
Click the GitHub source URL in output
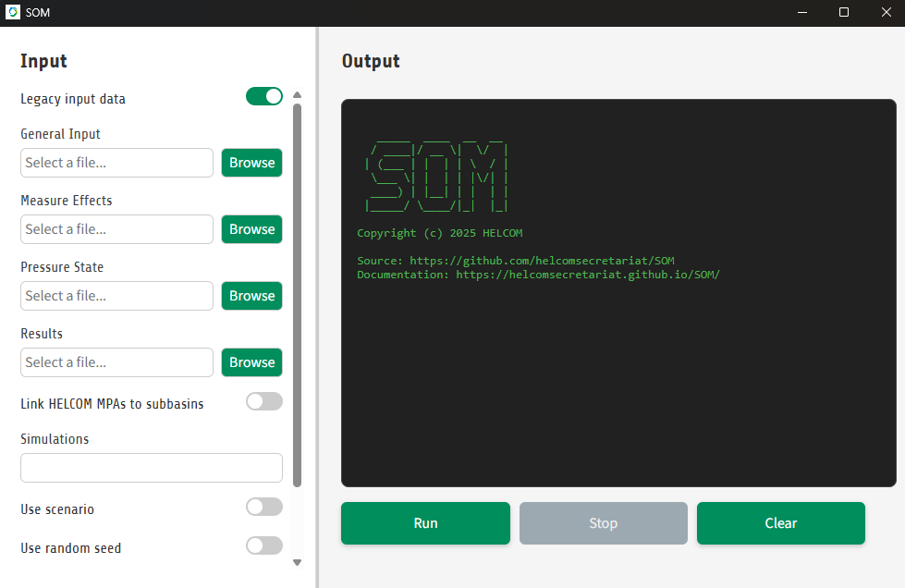coord(542,261)
